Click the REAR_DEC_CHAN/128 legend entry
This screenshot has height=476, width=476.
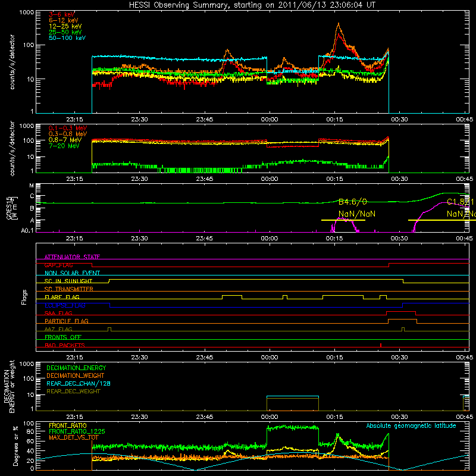click(x=79, y=383)
